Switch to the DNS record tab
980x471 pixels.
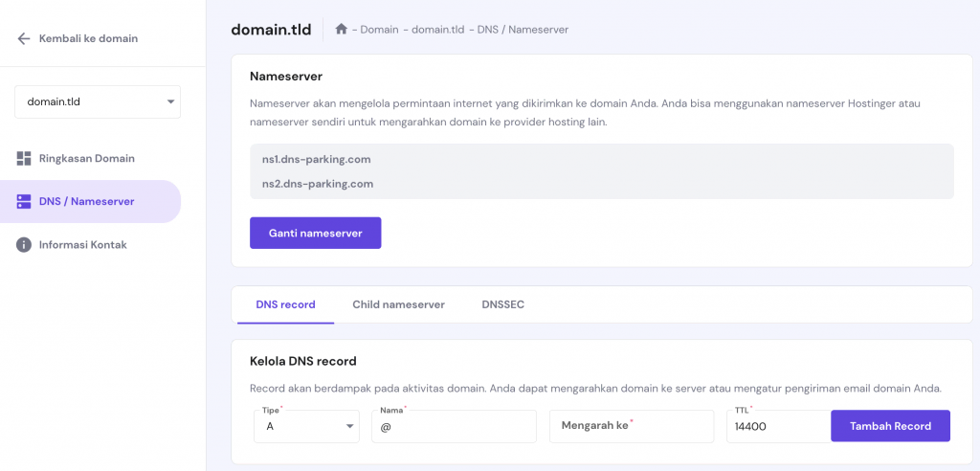[x=285, y=304]
